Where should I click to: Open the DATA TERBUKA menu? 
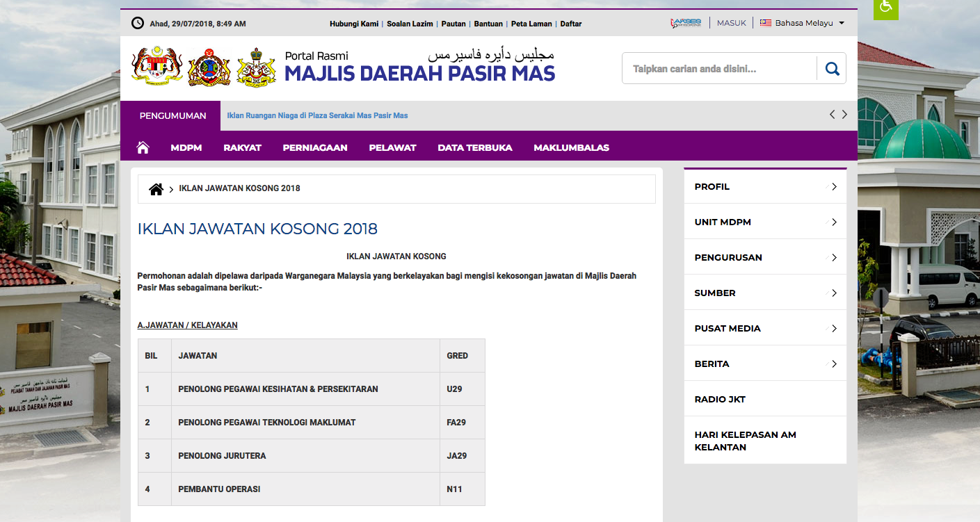click(475, 147)
